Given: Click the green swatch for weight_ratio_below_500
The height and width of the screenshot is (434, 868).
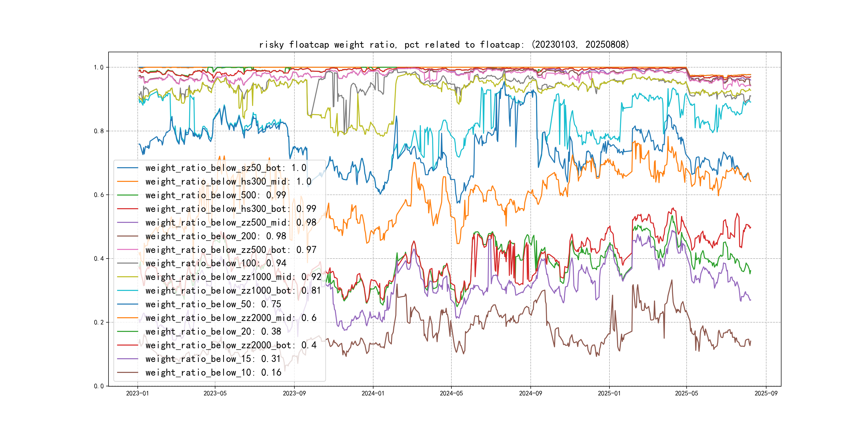Looking at the screenshot, I should click(127, 195).
